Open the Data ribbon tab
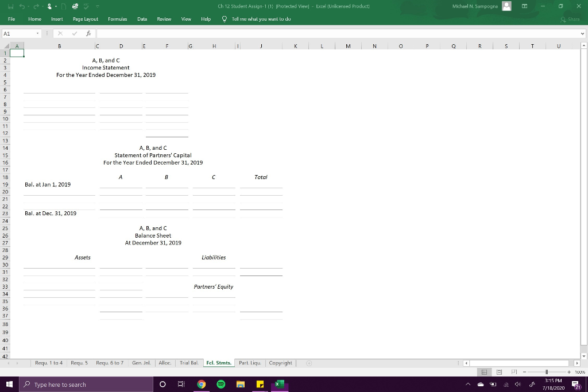Image resolution: width=588 pixels, height=392 pixels. tap(142, 19)
